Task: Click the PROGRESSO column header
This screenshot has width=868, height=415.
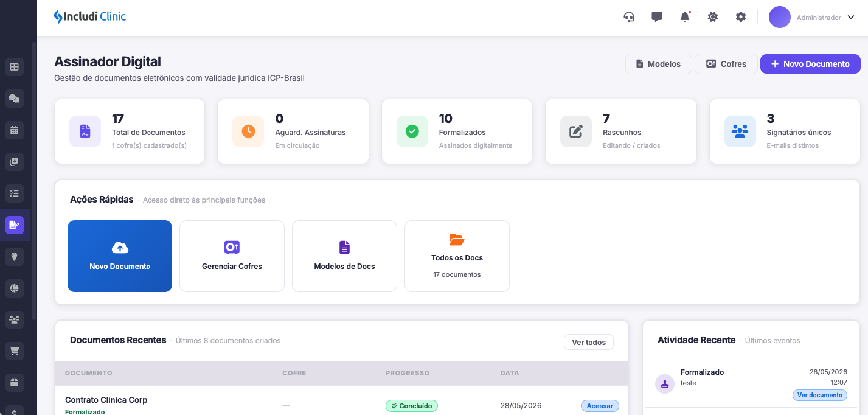Action: 408,373
